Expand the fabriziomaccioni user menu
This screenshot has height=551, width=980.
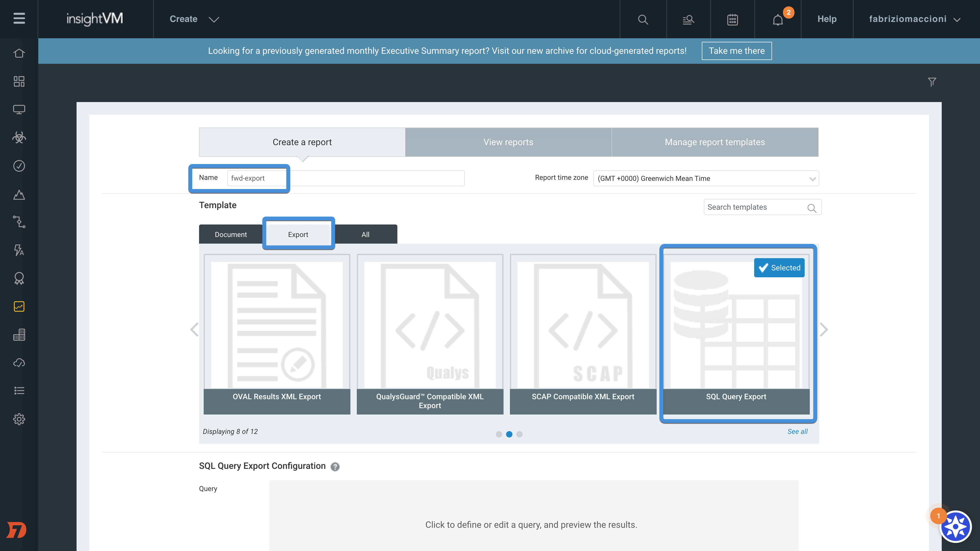coord(915,19)
